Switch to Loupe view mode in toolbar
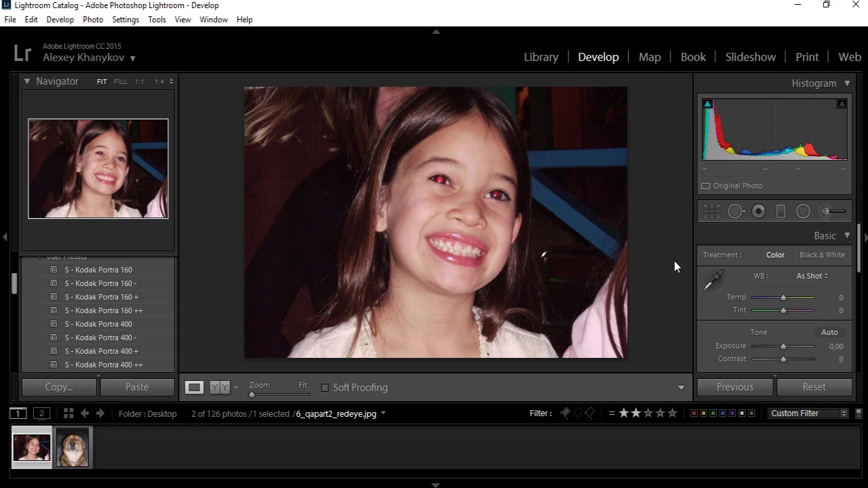Viewport: 868px width, 488px height. 195,387
